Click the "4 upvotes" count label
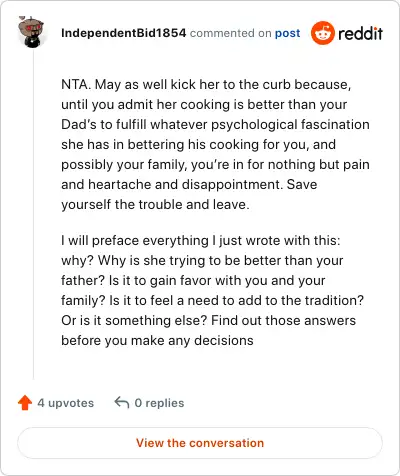This screenshot has height=476, width=400. click(x=66, y=403)
